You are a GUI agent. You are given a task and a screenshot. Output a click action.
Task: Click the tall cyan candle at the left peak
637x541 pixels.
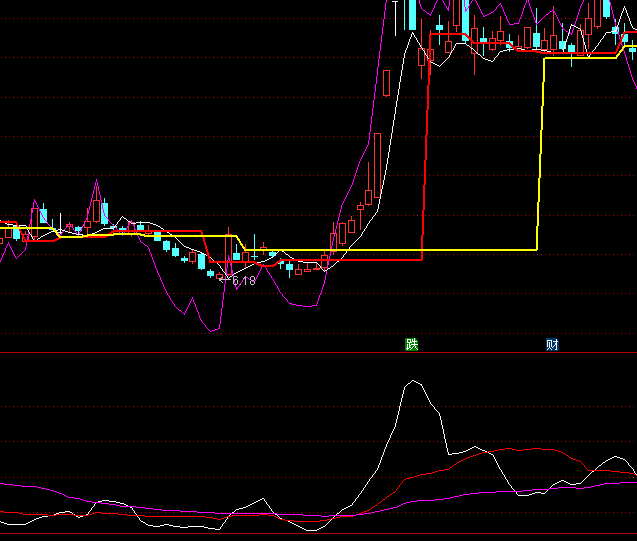[x=103, y=211]
